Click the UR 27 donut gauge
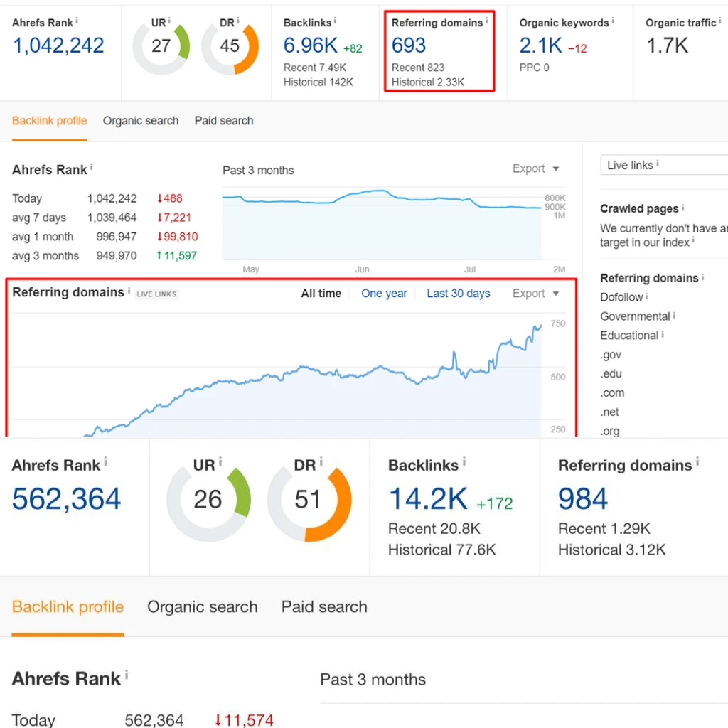This screenshot has height=728, width=728. coord(161,46)
